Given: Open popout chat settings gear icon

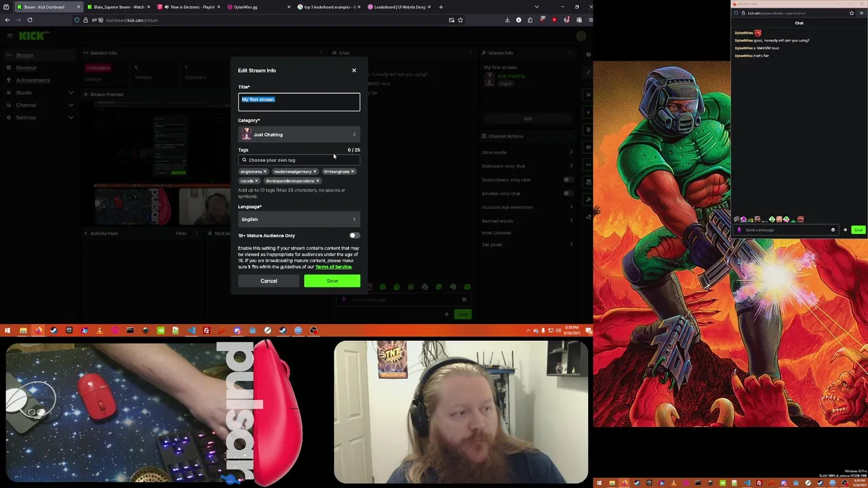Looking at the screenshot, I should (845, 230).
